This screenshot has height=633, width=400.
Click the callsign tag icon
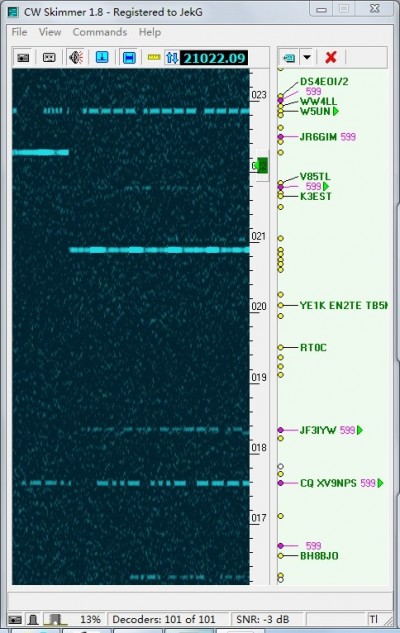[x=289, y=57]
